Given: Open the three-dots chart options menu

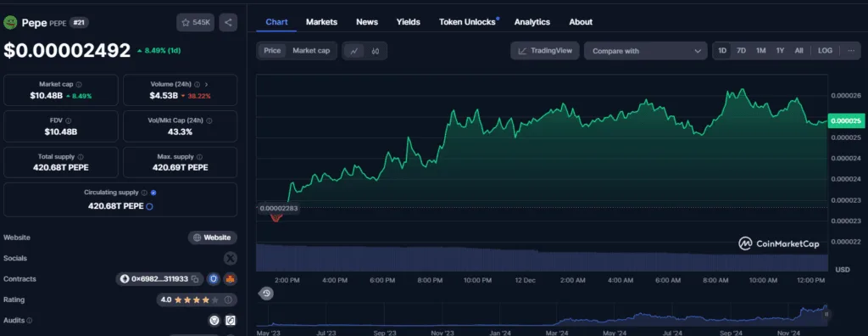Looking at the screenshot, I should (851, 50).
